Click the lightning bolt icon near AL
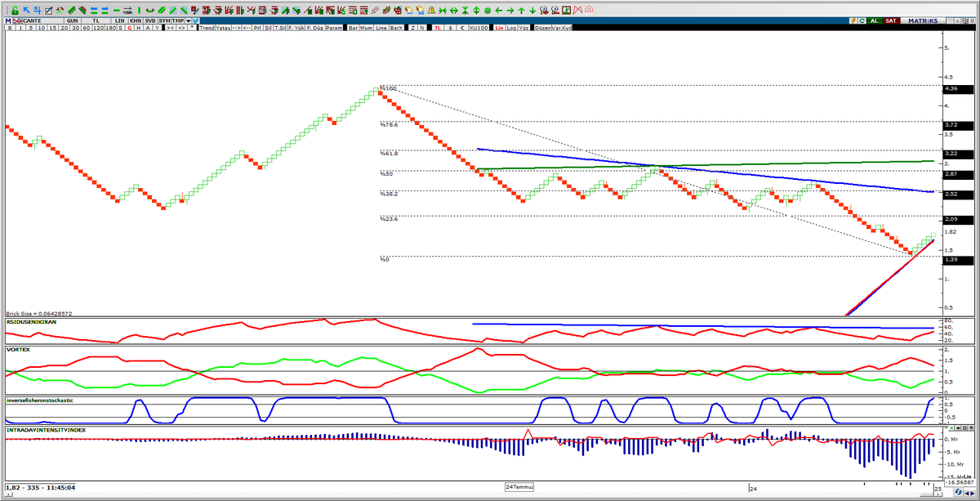 click(x=853, y=20)
